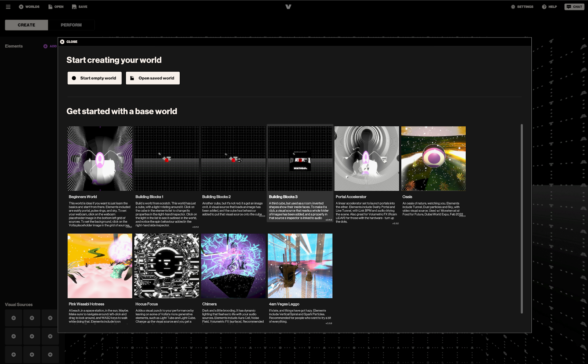Click the Pink Wasabi Hotness title

(86, 304)
